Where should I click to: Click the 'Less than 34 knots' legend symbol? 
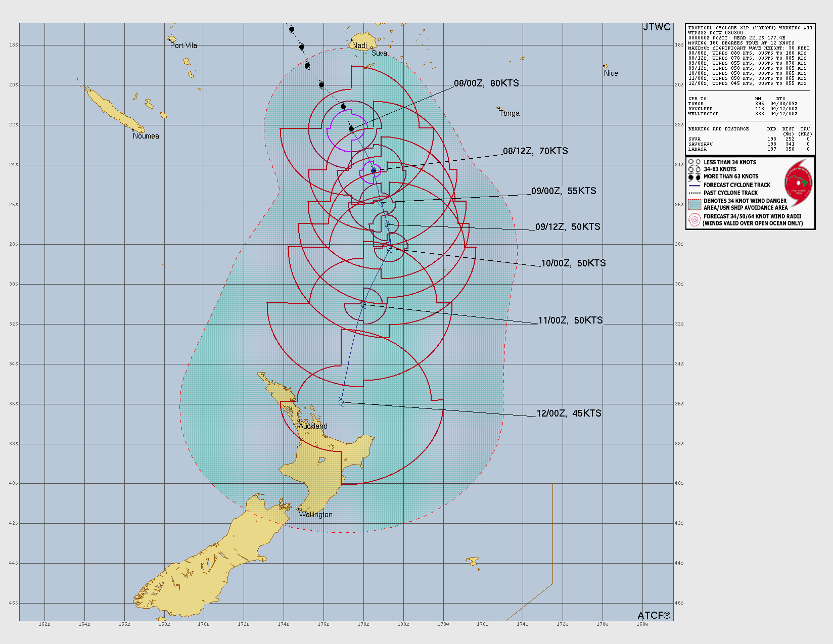(695, 162)
